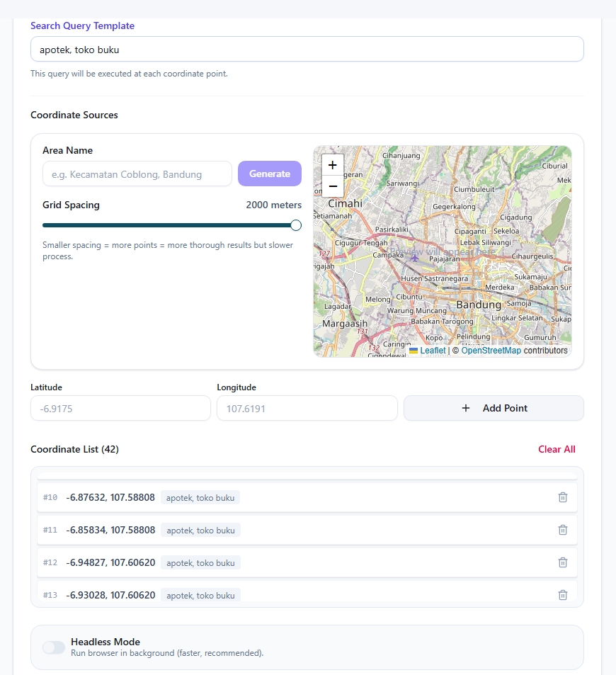The width and height of the screenshot is (616, 675).
Task: Open the Leaflet attribution link
Action: (434, 351)
